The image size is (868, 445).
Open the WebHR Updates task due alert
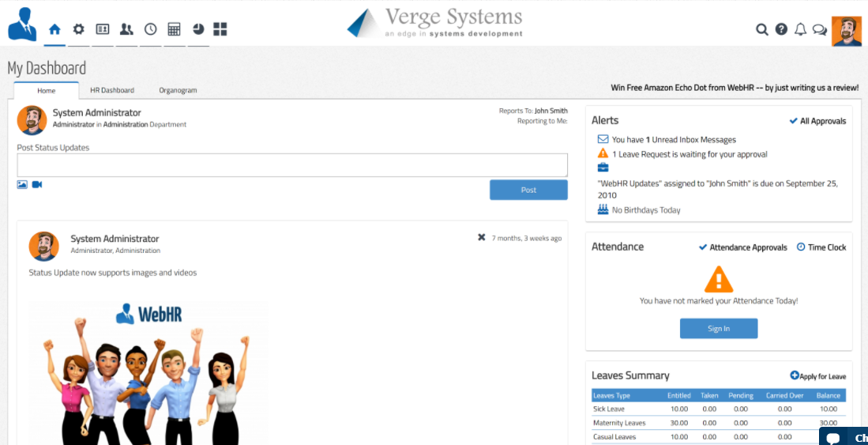pyautogui.click(x=717, y=190)
